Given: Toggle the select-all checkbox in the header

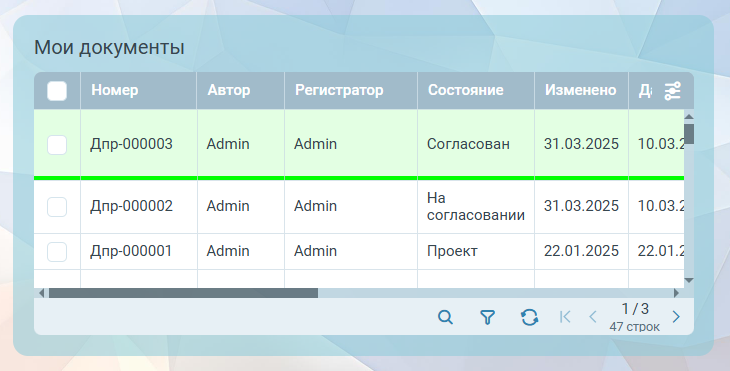Looking at the screenshot, I should 57,91.
